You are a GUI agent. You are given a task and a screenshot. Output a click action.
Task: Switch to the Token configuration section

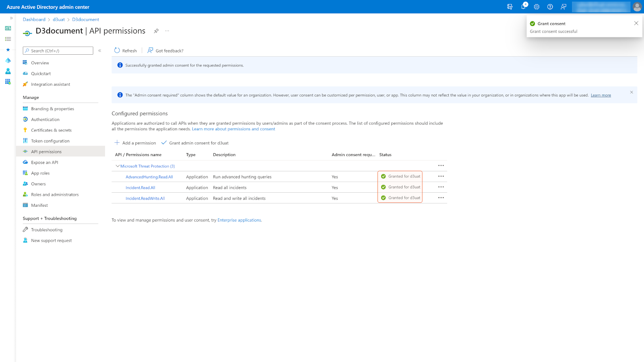click(x=50, y=141)
